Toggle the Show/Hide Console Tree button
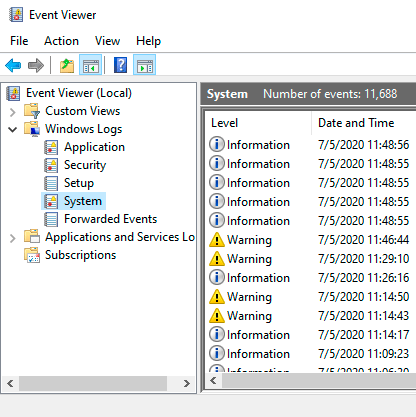This screenshot has height=417, width=416. (91, 65)
